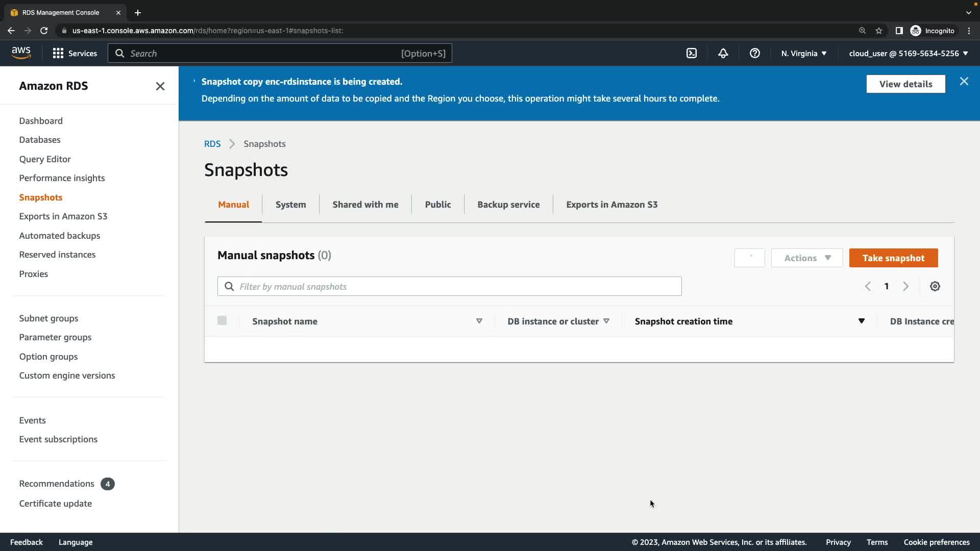Open Automated backups in sidebar
Screen dimensions: 980x551
point(59,236)
